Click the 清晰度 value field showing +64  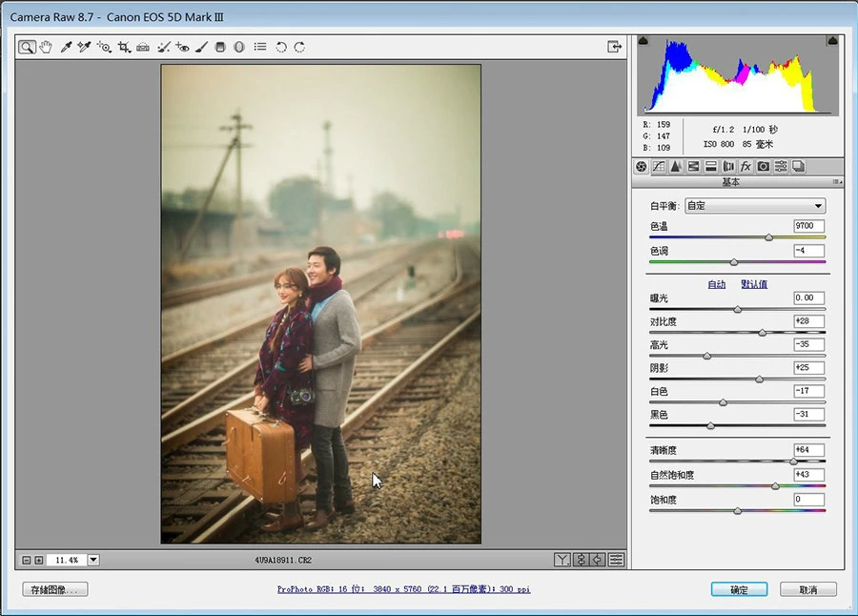coord(808,449)
